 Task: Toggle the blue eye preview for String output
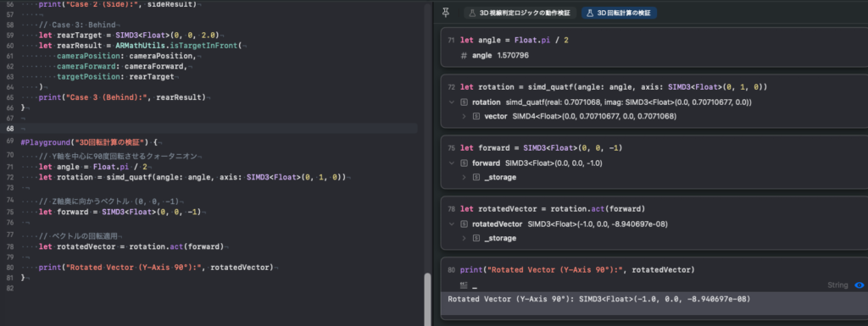pos(860,285)
